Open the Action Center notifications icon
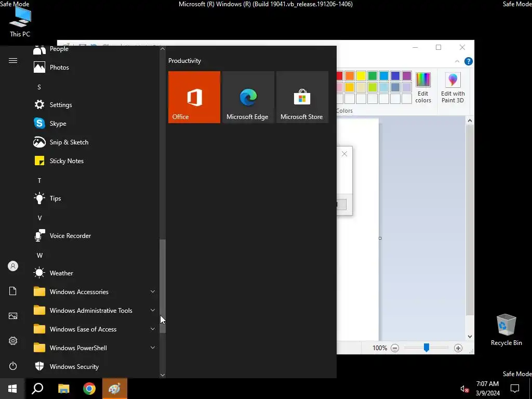 point(515,389)
